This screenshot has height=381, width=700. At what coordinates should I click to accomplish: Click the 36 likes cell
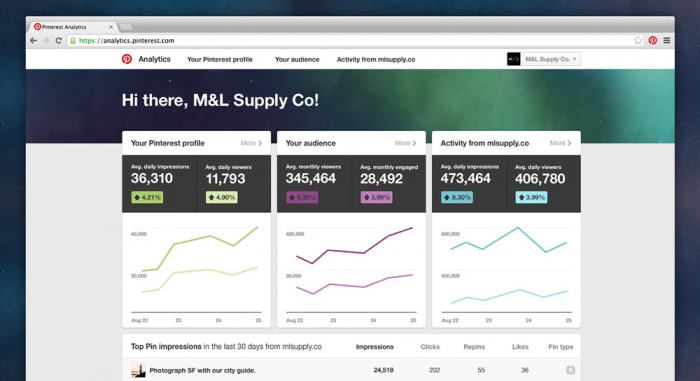[525, 370]
